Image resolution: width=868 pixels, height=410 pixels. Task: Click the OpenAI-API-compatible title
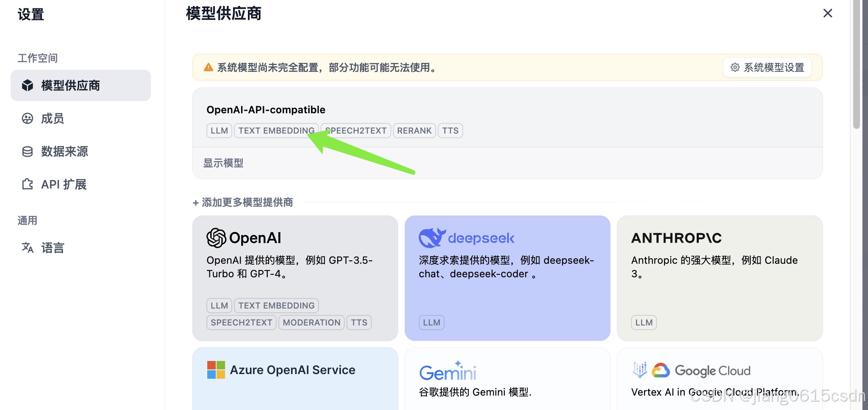(266, 110)
